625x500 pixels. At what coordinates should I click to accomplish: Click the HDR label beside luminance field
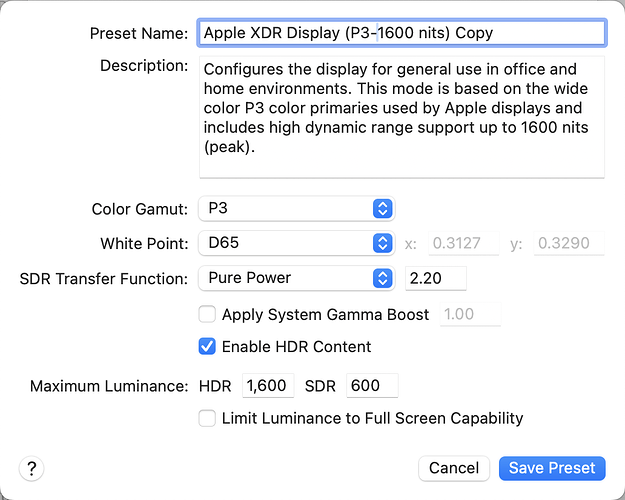(x=215, y=386)
